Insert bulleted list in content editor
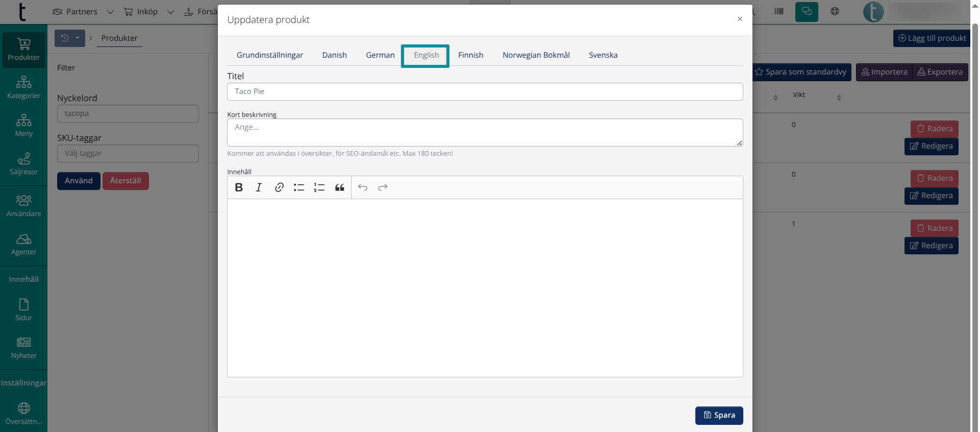The width and height of the screenshot is (980, 432). click(299, 187)
